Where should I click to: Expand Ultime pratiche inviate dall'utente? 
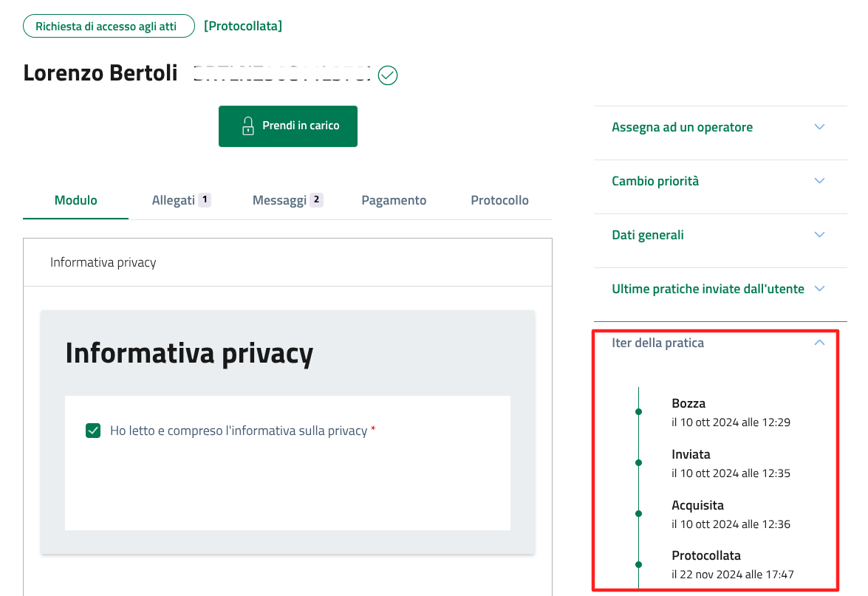pyautogui.click(x=819, y=289)
